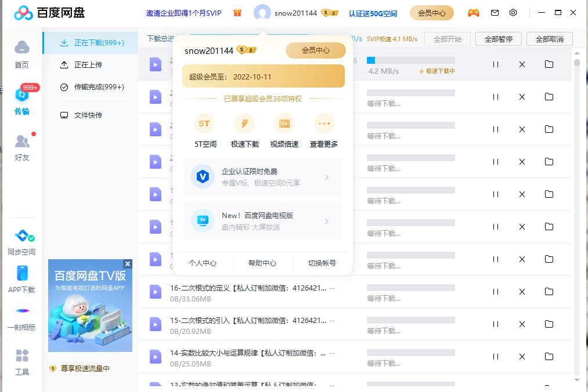Viewport: 588px width, 392px height.
Task: Pause the 14-实数比较大小与运算规律 download
Action: click(495, 357)
